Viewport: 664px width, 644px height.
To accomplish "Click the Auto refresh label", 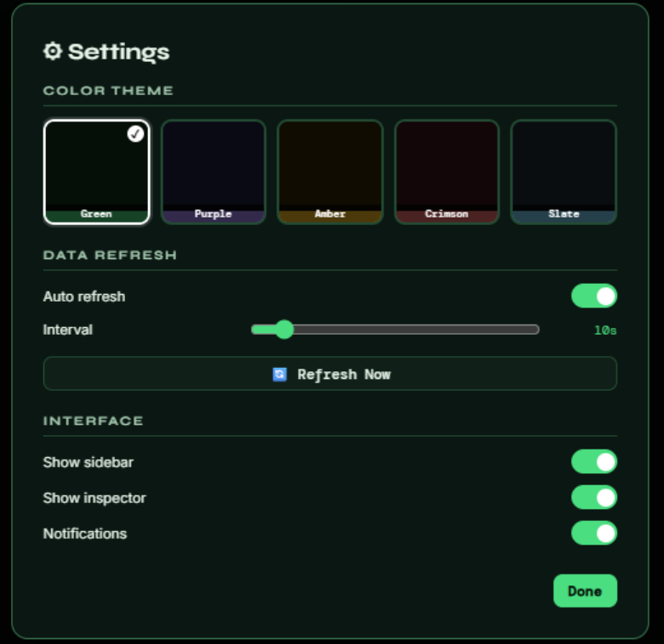I will click(x=84, y=297).
